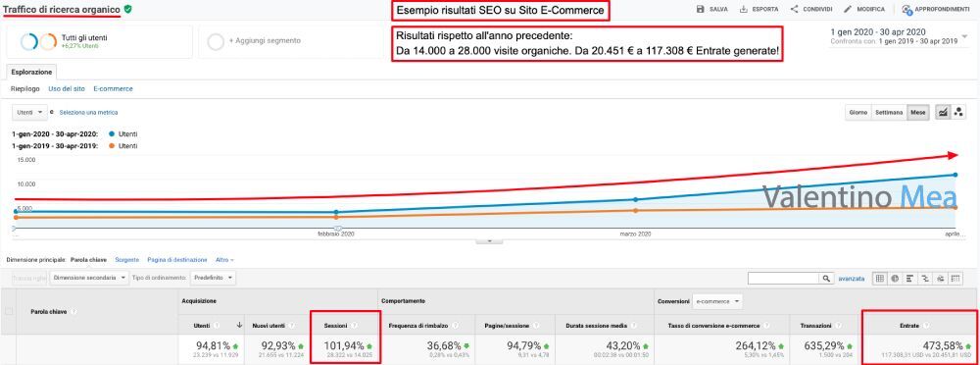The height and width of the screenshot is (365, 980).
Task: Click help icon next to Sessioni
Action: [x=355, y=325]
